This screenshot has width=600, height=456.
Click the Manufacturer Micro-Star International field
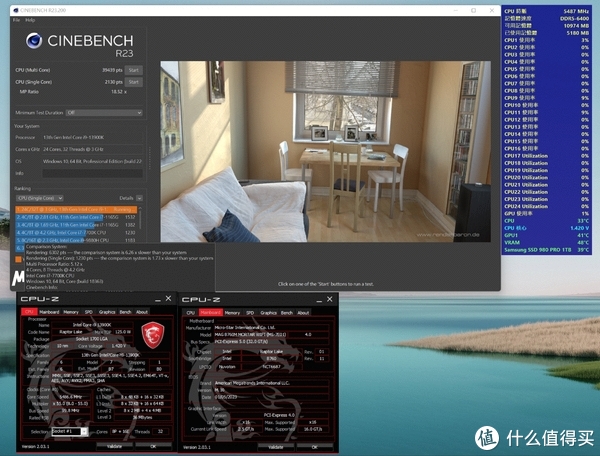pos(271,328)
